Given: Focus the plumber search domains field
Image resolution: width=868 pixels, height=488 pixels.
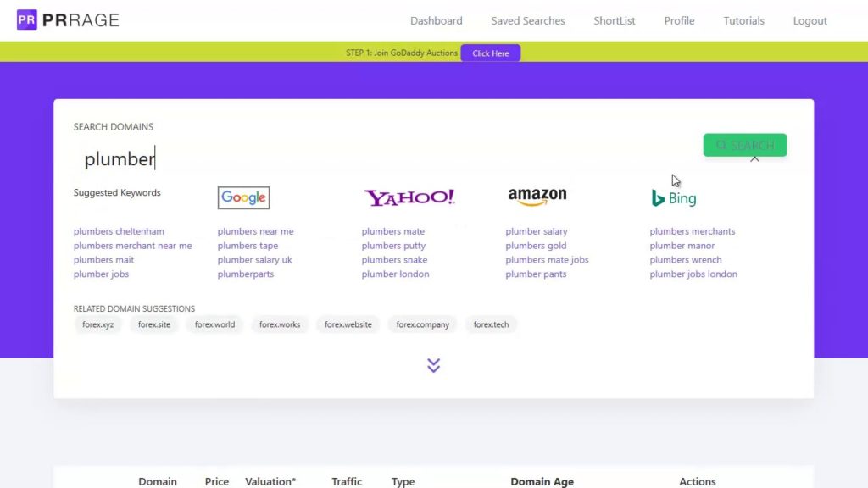Looking at the screenshot, I should [382, 159].
